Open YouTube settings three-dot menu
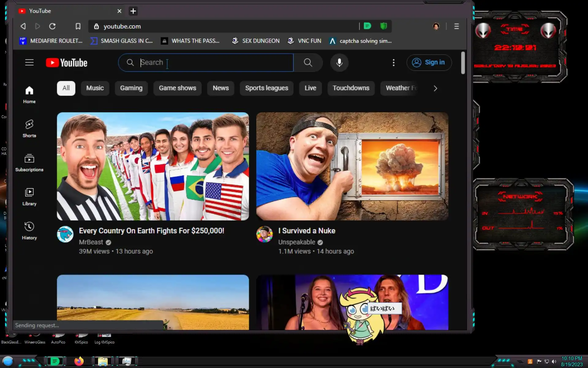 pyautogui.click(x=394, y=63)
